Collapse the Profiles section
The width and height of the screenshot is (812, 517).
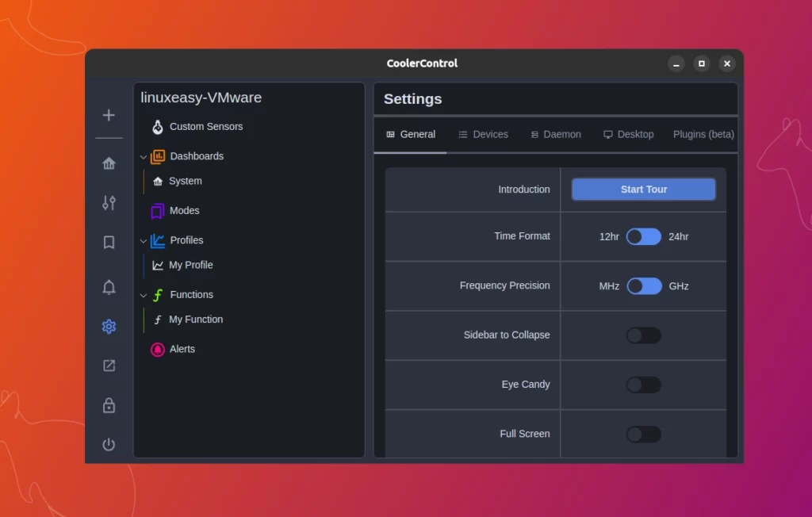click(x=144, y=239)
